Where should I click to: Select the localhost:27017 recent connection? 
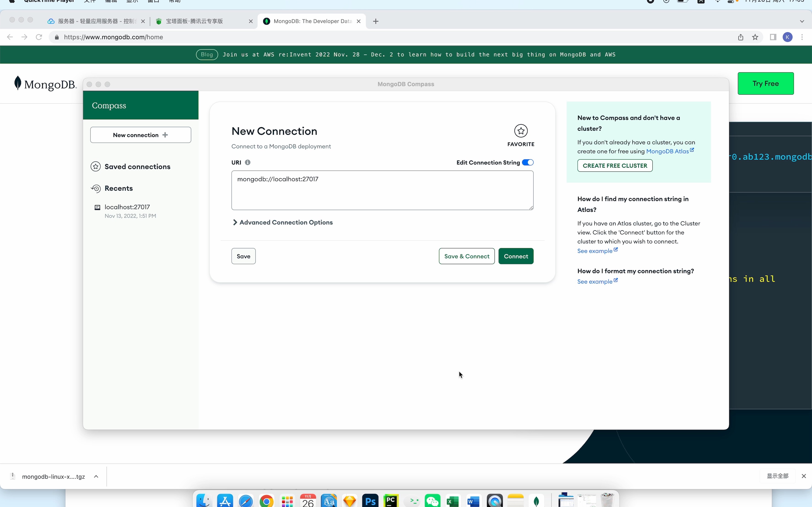127,207
